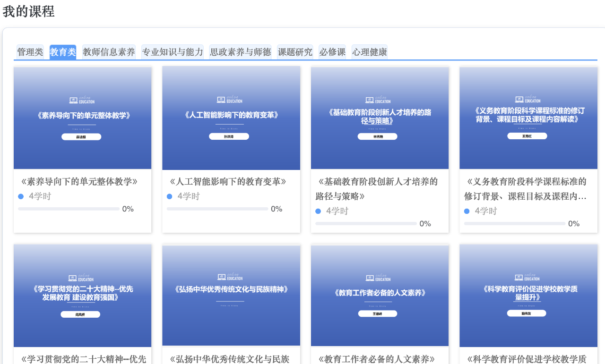Switch to 专业知识与能力 tab
Image resolution: width=605 pixels, height=364 pixels.
click(x=173, y=52)
